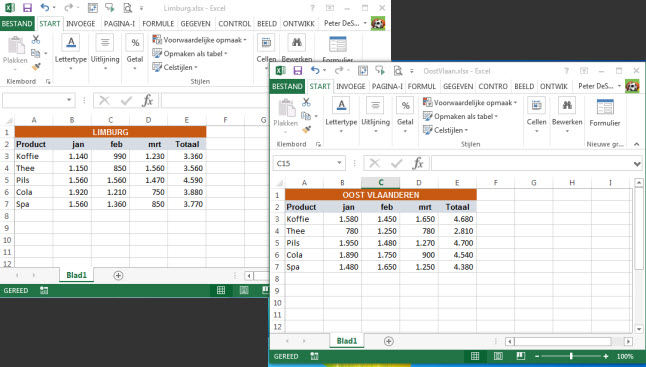Save the Limburg workbook via toolbar icon
The height and width of the screenshot is (367, 646).
click(x=27, y=8)
